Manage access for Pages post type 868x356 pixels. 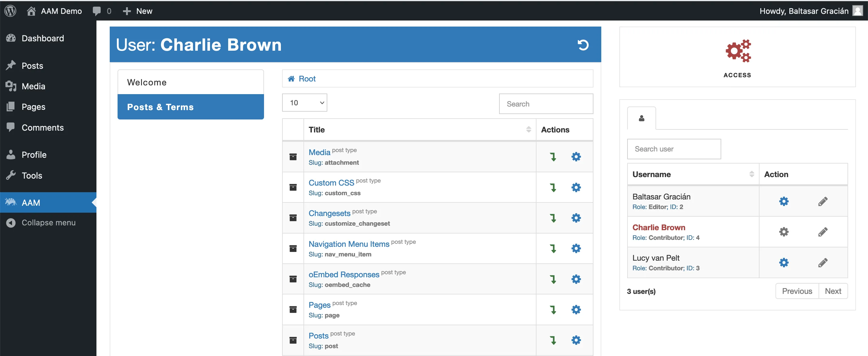(x=576, y=310)
